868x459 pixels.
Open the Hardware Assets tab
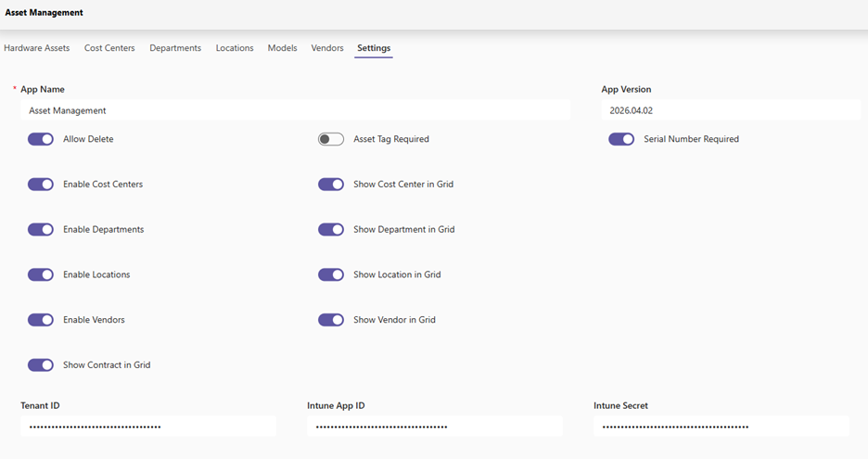(36, 48)
